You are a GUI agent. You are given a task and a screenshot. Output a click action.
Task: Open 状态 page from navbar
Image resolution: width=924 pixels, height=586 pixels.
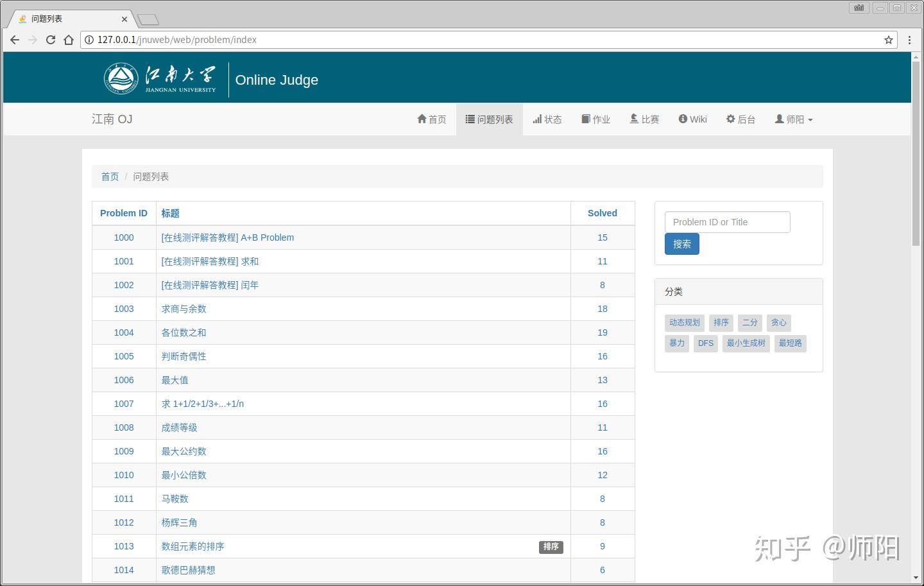pos(547,119)
